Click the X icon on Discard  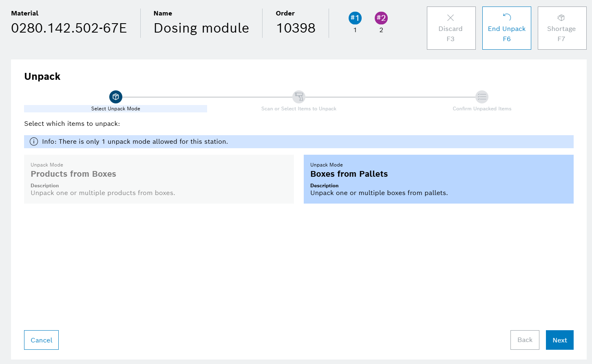451,18
